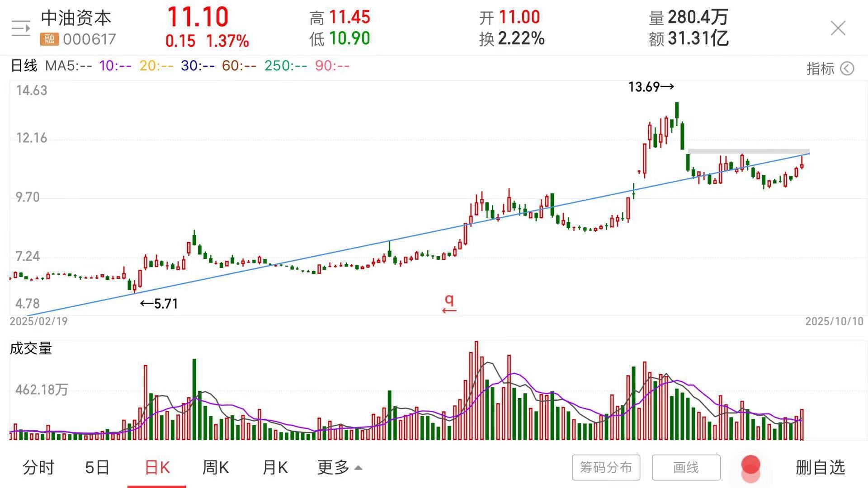
Task: Click the red q marker arrow
Action: [x=449, y=305]
